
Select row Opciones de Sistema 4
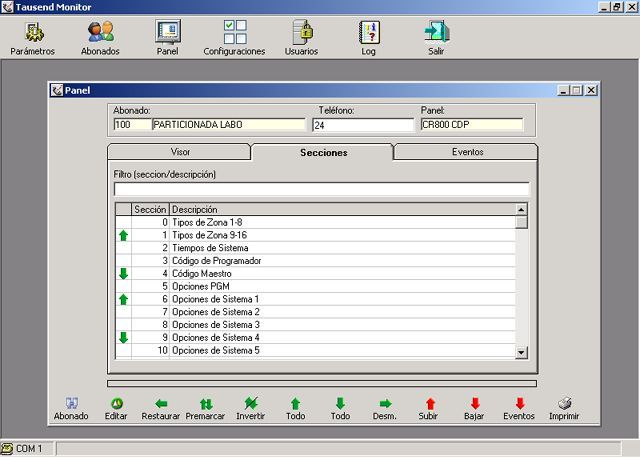click(315, 338)
